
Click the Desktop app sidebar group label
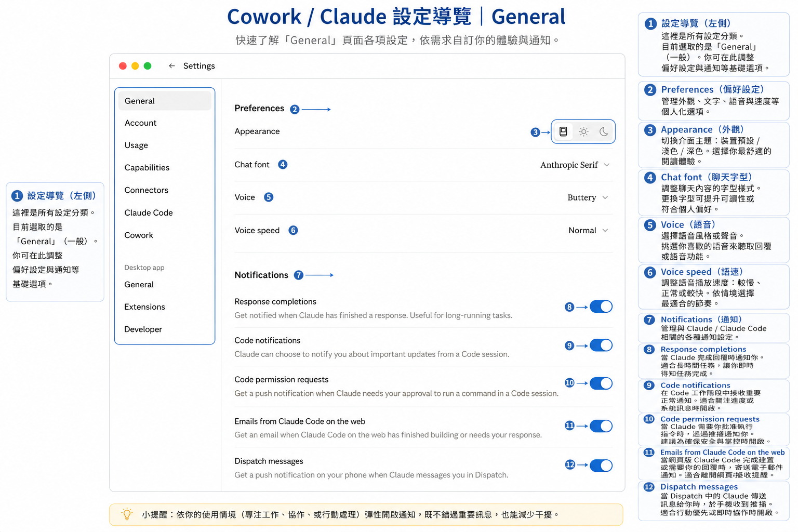pos(144,268)
